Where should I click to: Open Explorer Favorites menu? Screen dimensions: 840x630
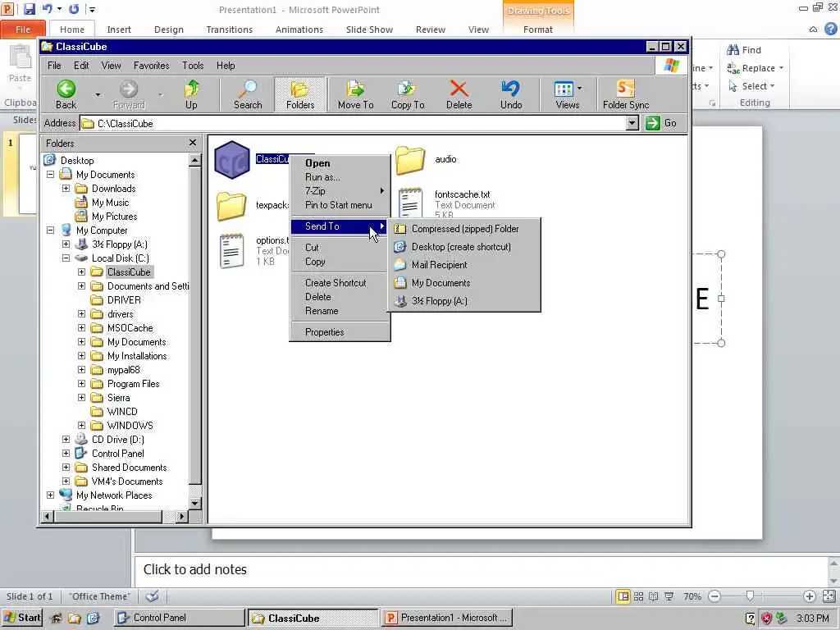point(152,66)
